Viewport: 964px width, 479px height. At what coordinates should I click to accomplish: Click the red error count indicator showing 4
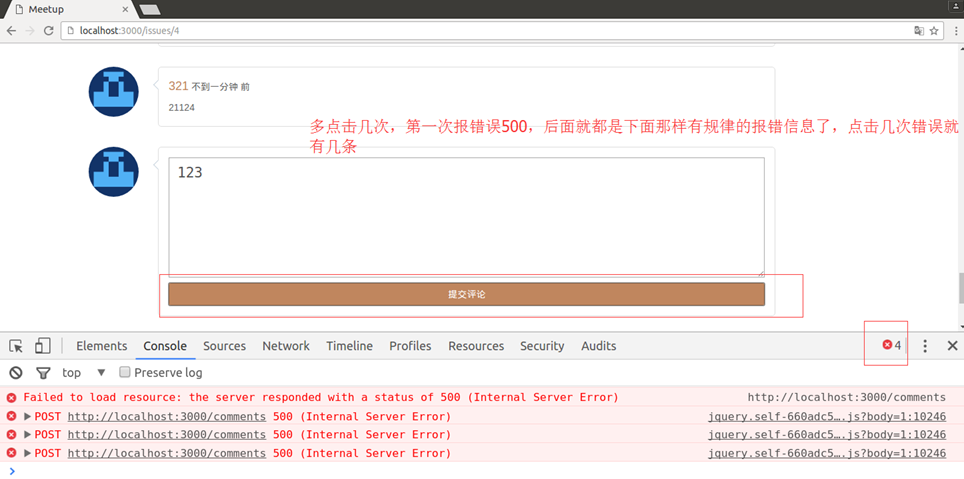[x=891, y=346]
